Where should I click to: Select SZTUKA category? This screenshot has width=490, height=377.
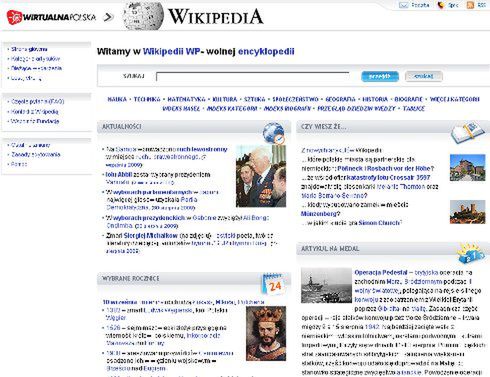click(255, 99)
